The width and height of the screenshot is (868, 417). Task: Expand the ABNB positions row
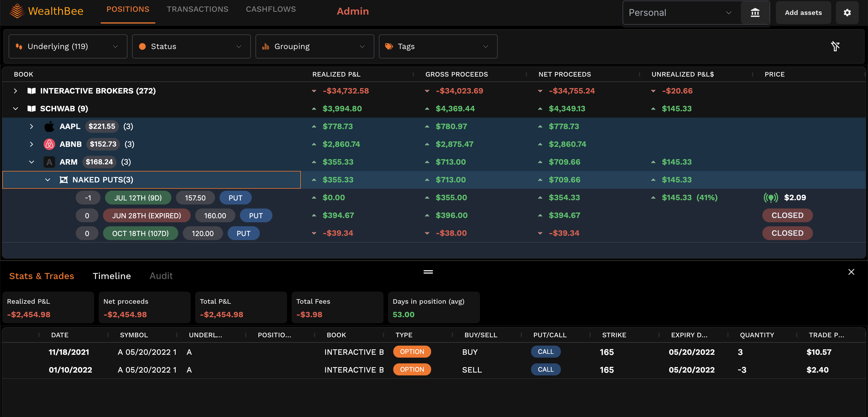click(31, 144)
